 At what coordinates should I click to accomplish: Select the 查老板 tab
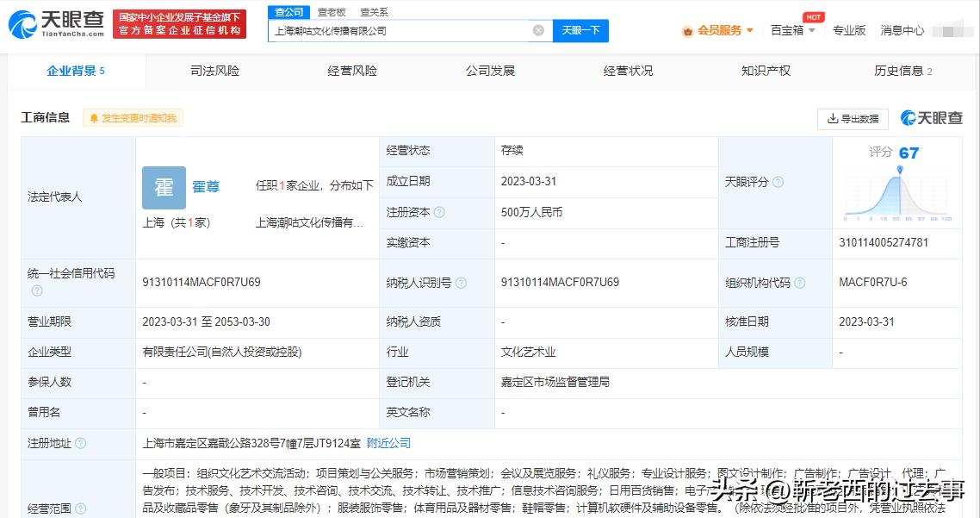click(x=332, y=12)
